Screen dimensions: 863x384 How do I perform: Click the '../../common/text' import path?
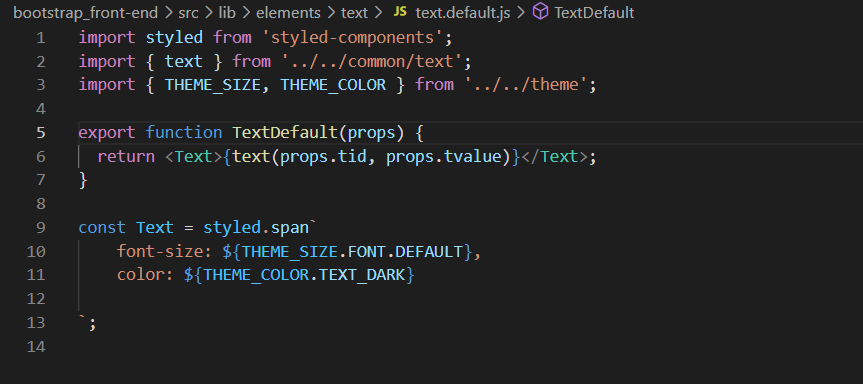click(x=372, y=61)
